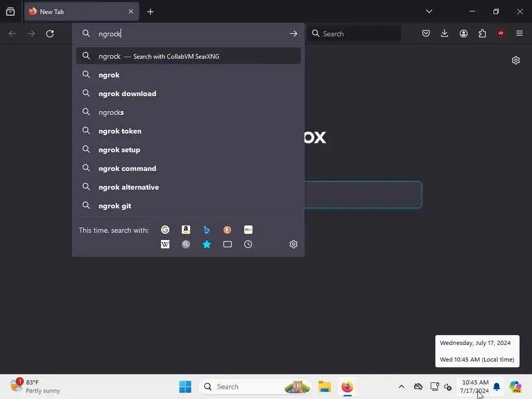List all tabs dropdown arrow
532x399 pixels.
point(429,11)
